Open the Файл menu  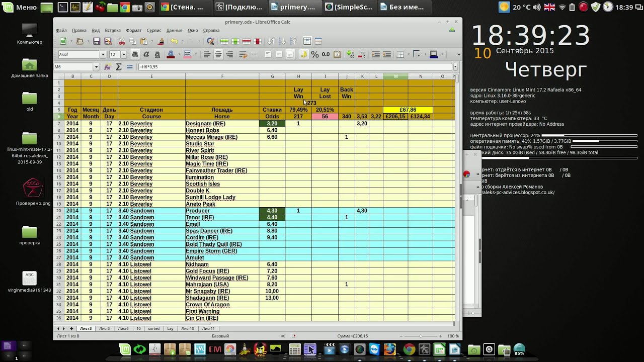[x=61, y=30]
